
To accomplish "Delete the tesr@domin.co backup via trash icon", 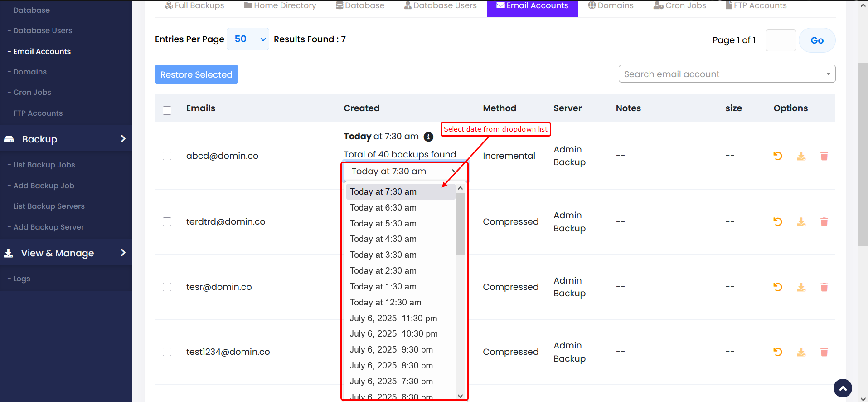I will click(x=824, y=287).
